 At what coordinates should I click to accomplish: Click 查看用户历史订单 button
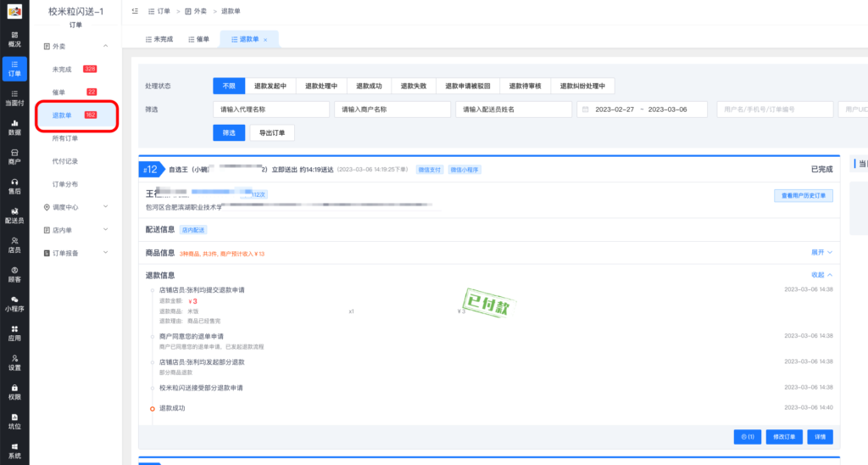click(804, 196)
